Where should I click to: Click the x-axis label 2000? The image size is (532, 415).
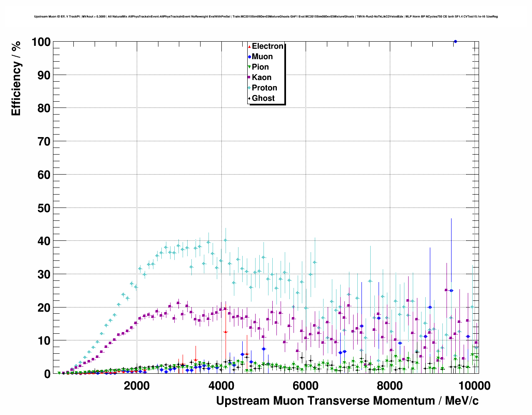pyautogui.click(x=137, y=386)
